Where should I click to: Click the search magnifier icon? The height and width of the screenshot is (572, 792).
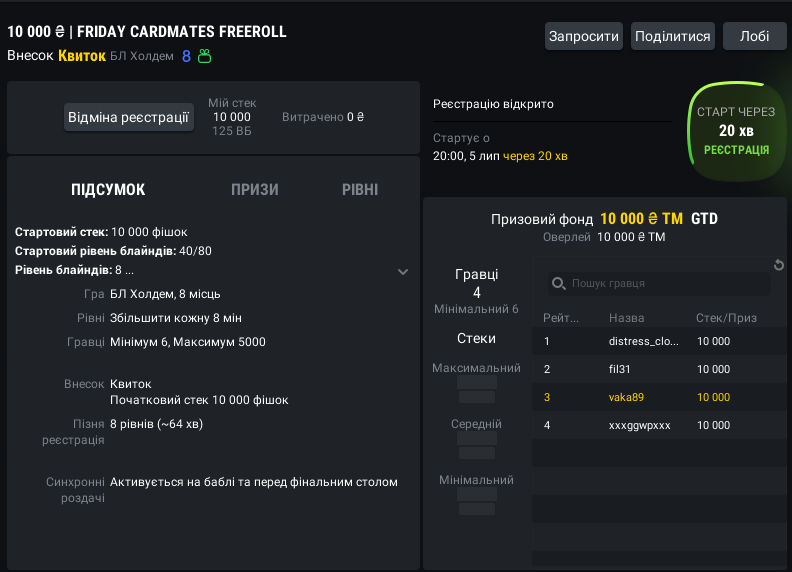[x=560, y=284]
